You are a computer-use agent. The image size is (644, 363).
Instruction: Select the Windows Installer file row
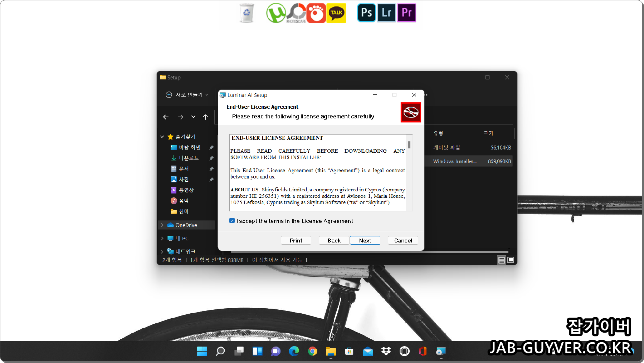click(x=469, y=161)
